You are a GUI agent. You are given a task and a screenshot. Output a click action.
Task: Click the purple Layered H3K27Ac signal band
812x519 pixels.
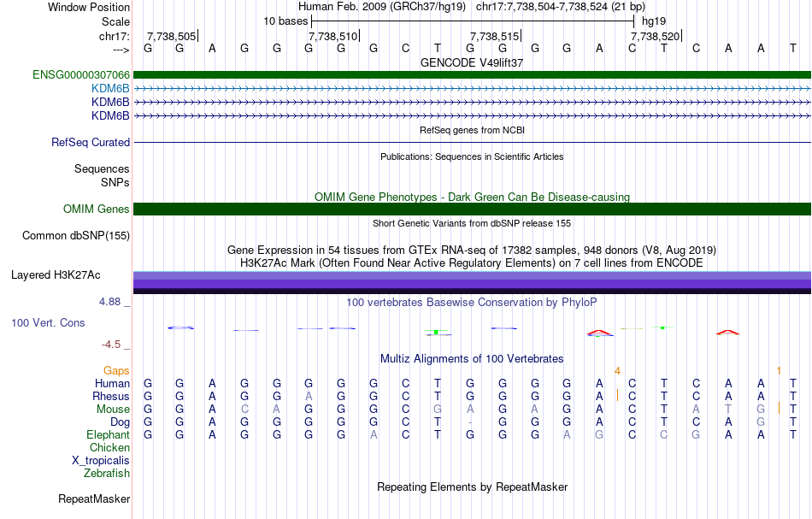472,283
